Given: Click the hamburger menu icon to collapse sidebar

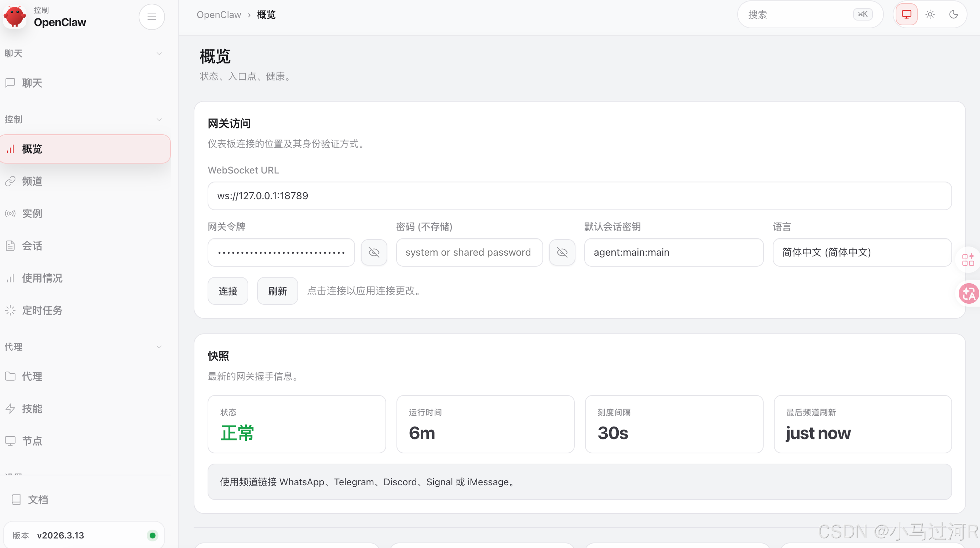Looking at the screenshot, I should [151, 17].
